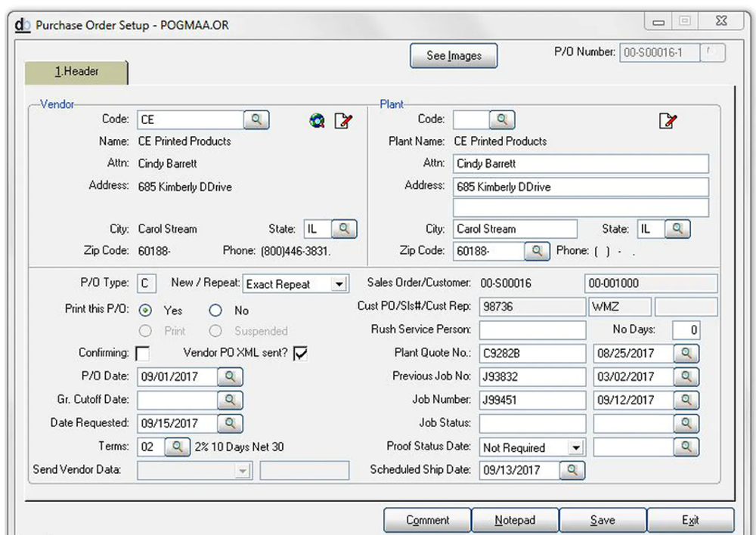Viewport: 756px width, 535px height.
Task: Switch to the 1.Header tab
Action: 76,72
